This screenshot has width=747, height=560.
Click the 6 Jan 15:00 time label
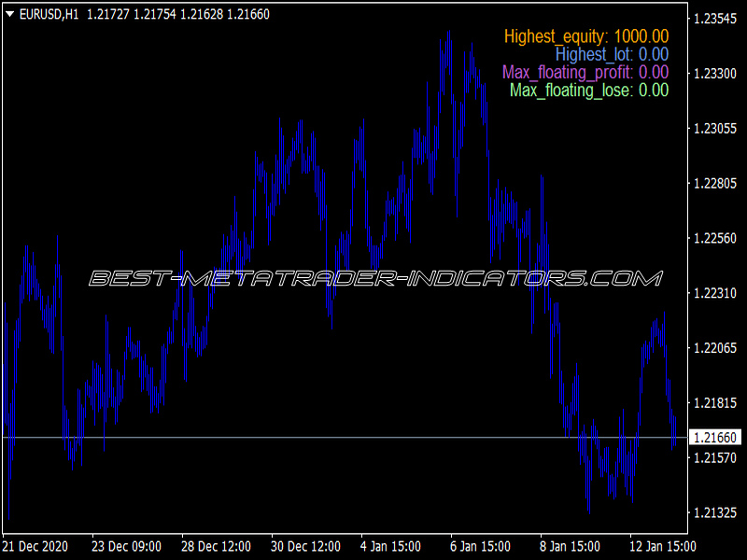coord(480,546)
